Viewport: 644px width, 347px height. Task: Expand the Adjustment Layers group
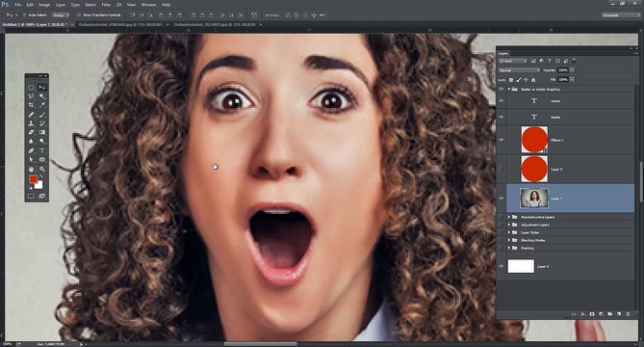click(x=509, y=225)
